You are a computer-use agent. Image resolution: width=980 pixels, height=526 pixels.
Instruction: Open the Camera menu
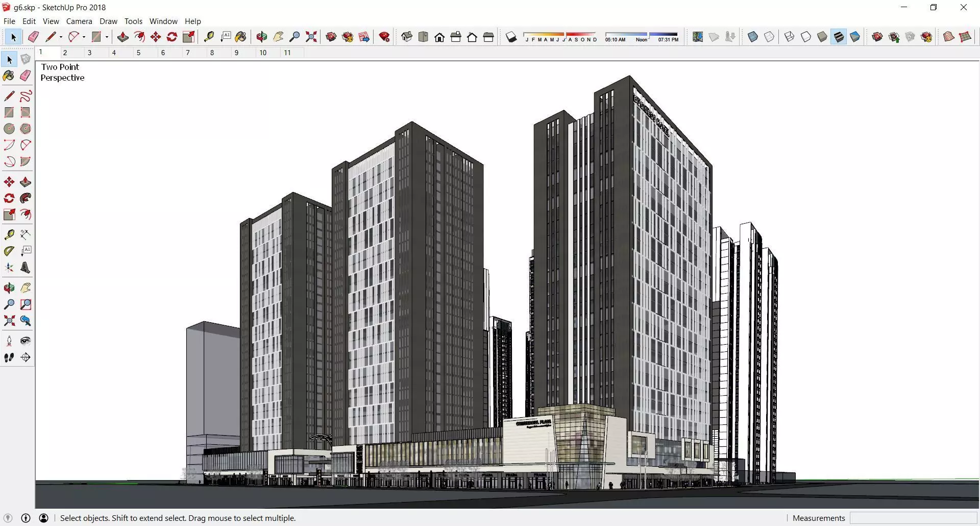79,21
